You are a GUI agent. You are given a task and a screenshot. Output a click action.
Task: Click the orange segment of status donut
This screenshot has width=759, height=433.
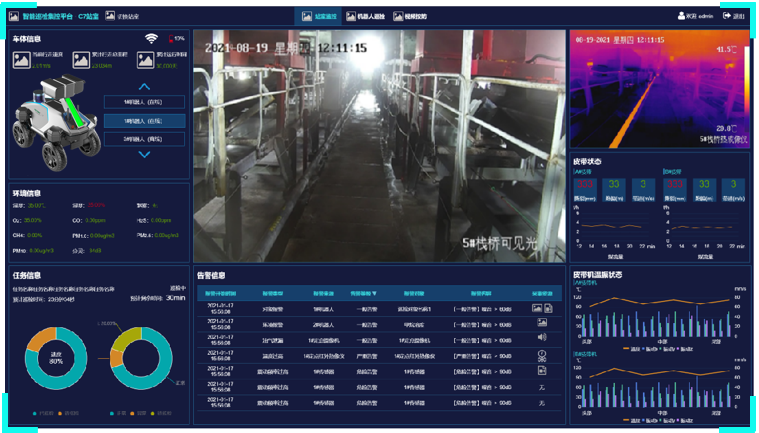coord(115,358)
